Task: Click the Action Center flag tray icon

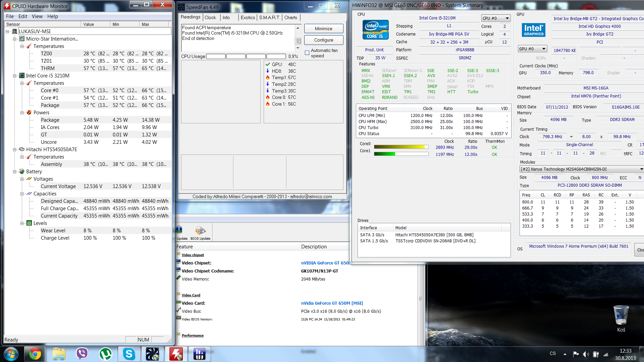Action: pyautogui.click(x=576, y=354)
